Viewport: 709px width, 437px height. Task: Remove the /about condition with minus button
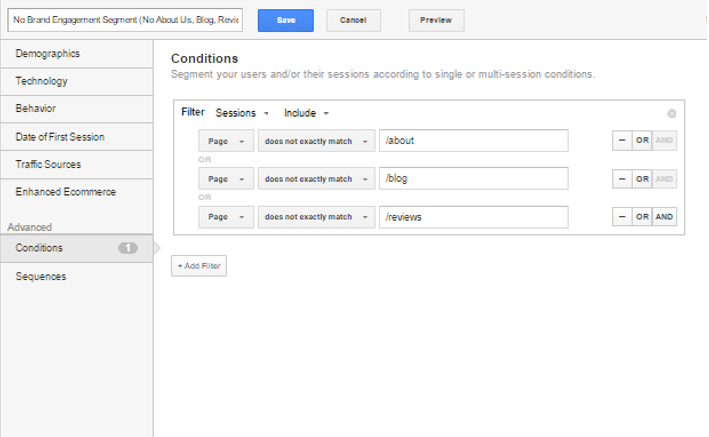pos(622,140)
